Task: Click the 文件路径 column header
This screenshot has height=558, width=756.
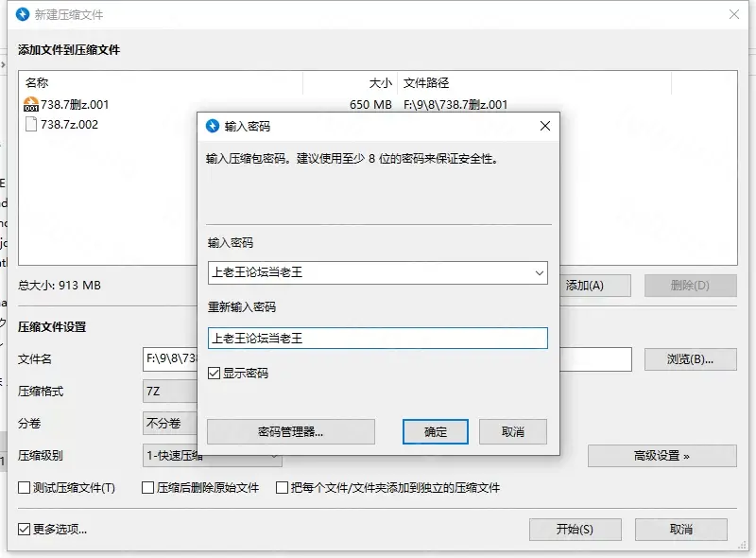Action: click(534, 83)
